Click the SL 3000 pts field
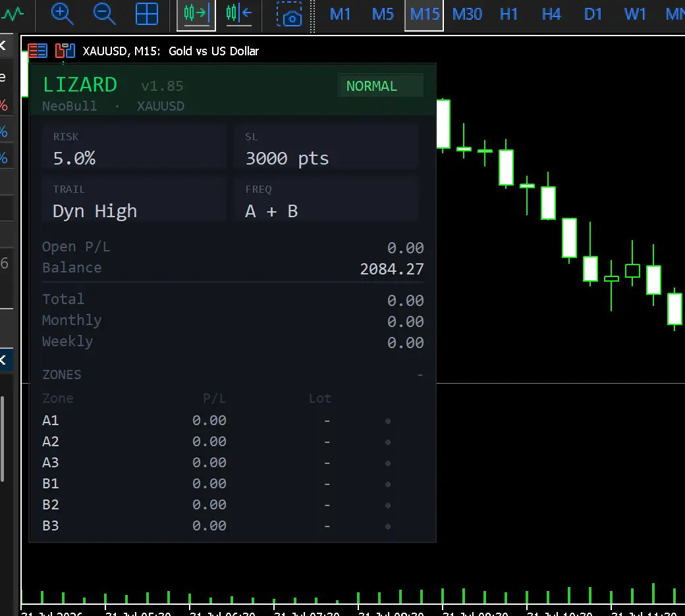This screenshot has width=685, height=616. 326,147
